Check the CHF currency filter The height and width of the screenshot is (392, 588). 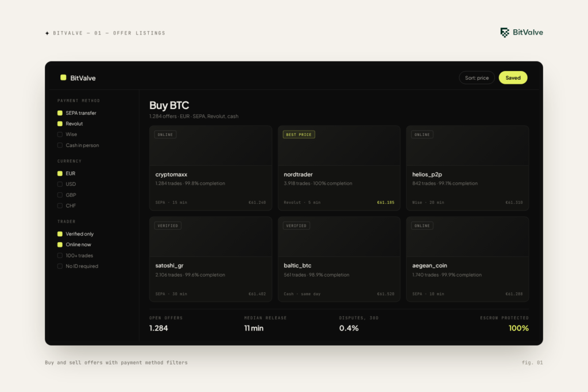(60, 205)
